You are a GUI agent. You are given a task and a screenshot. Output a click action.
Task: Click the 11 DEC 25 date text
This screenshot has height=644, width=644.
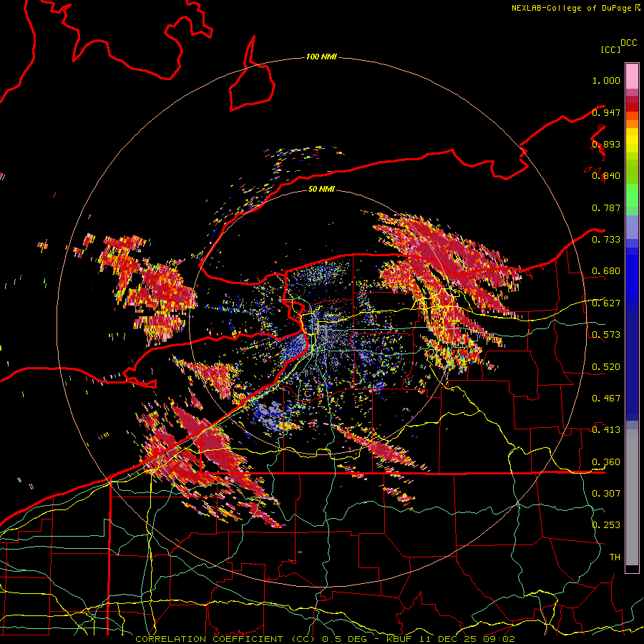[x=449, y=639]
